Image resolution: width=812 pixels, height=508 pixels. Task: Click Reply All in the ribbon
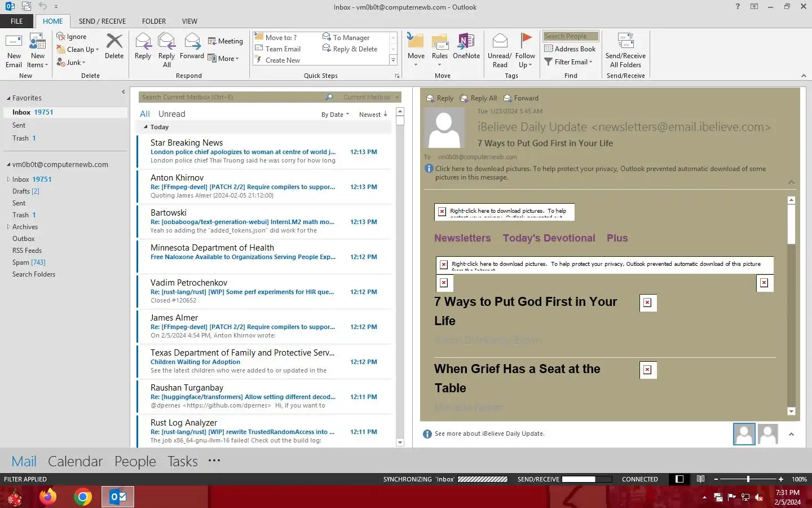pyautogui.click(x=166, y=50)
